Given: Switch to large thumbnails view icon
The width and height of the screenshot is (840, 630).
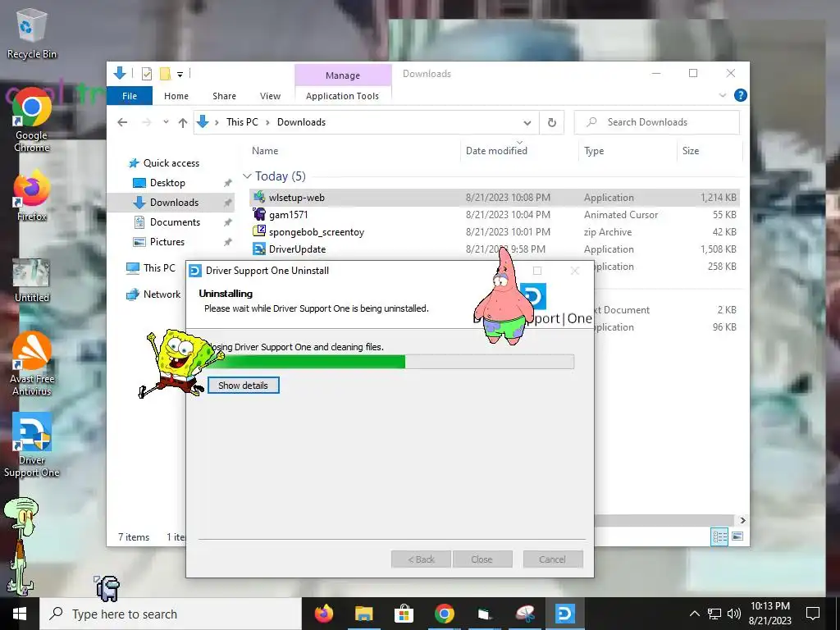Looking at the screenshot, I should (x=737, y=536).
